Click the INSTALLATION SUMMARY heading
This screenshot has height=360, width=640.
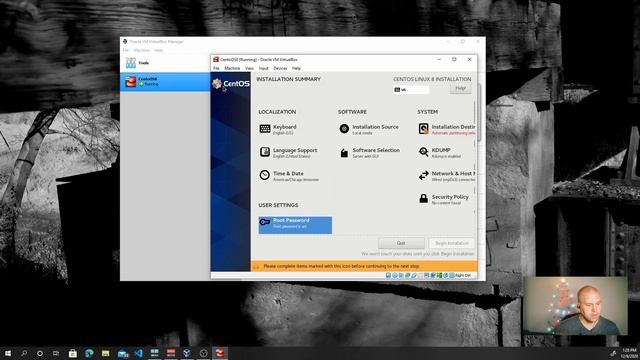pyautogui.click(x=289, y=79)
